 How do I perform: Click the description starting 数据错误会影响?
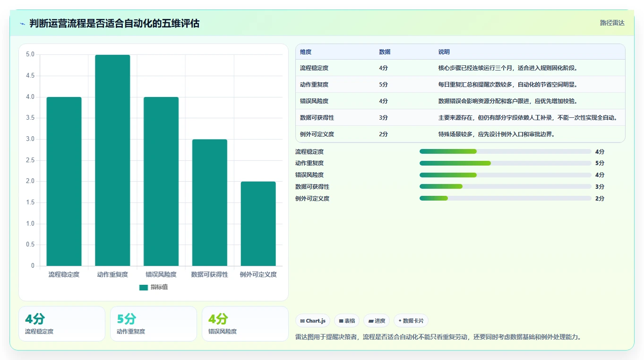pyautogui.click(x=508, y=101)
